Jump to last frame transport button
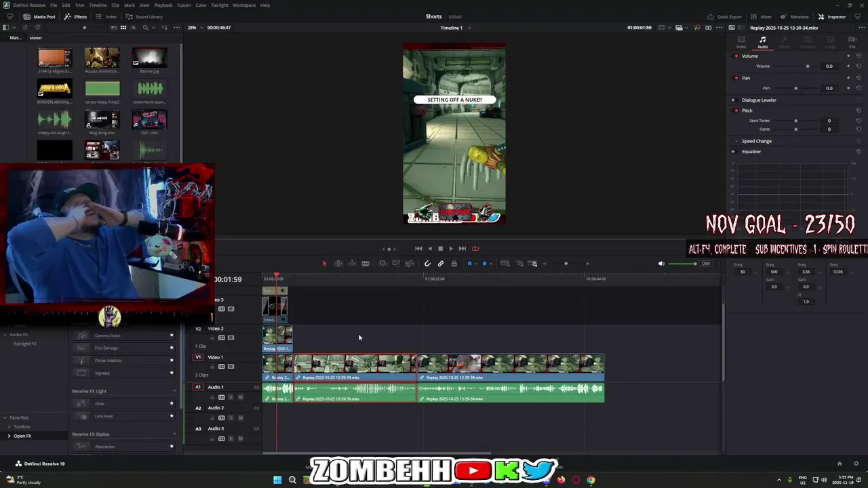The image size is (868, 488). click(462, 249)
